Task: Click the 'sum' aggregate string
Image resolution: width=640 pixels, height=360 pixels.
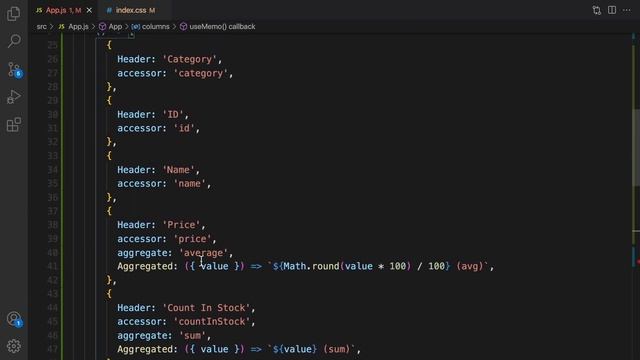Action: (192, 336)
